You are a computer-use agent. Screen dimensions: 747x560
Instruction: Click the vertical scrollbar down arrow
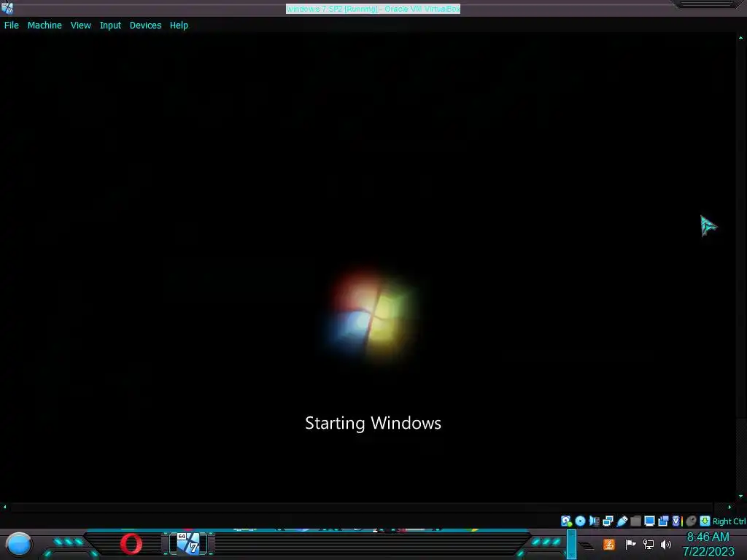[x=741, y=496]
